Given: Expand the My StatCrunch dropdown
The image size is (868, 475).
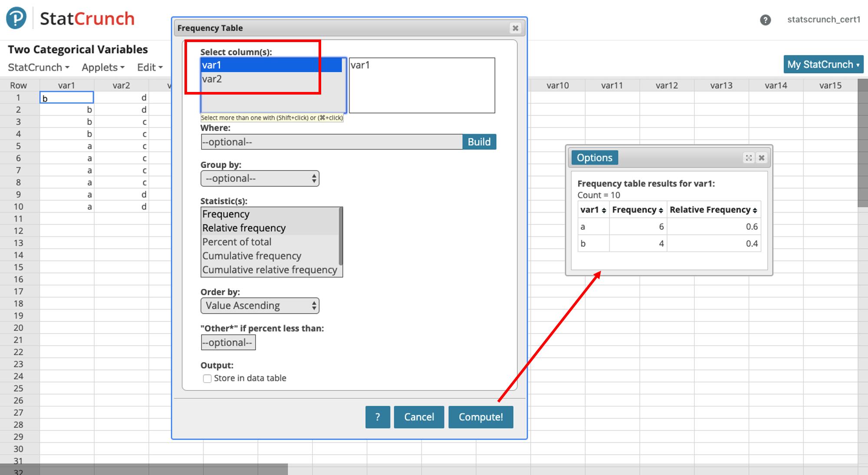Looking at the screenshot, I should click(823, 65).
